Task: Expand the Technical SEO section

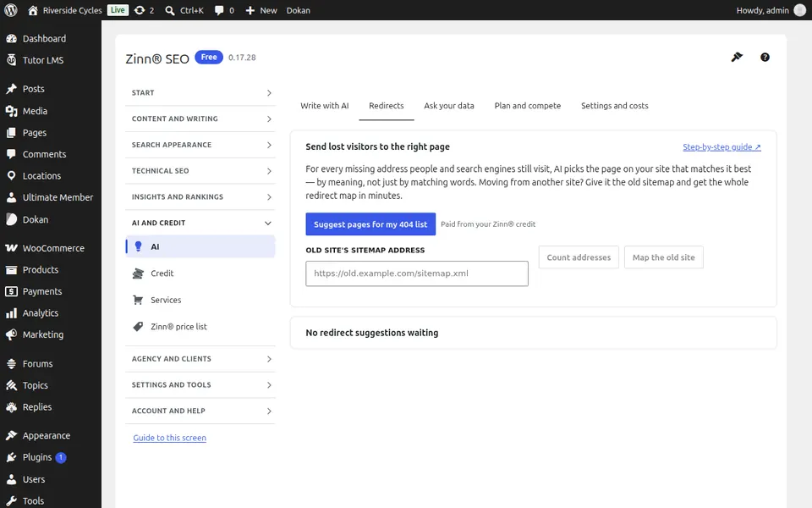Action: click(200, 170)
